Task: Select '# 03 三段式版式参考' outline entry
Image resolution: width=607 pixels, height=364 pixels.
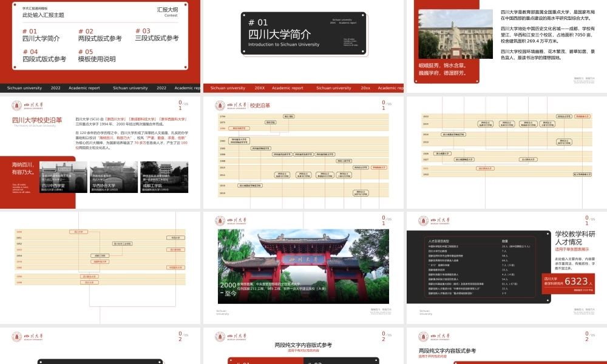Action: (x=157, y=35)
